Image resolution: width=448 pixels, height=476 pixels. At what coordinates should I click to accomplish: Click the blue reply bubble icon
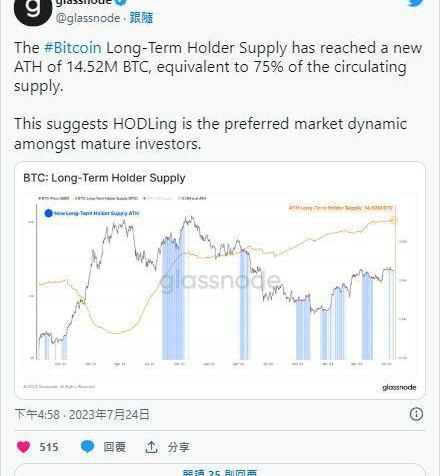pos(88,447)
